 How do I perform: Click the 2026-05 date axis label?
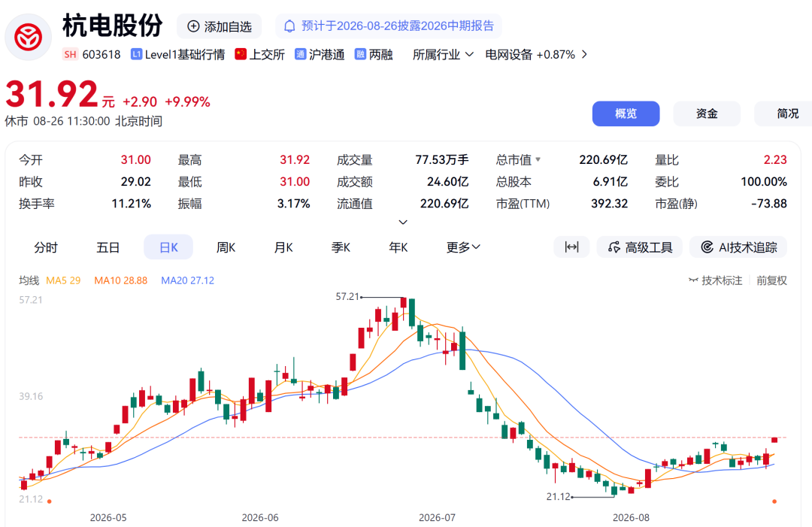click(108, 518)
